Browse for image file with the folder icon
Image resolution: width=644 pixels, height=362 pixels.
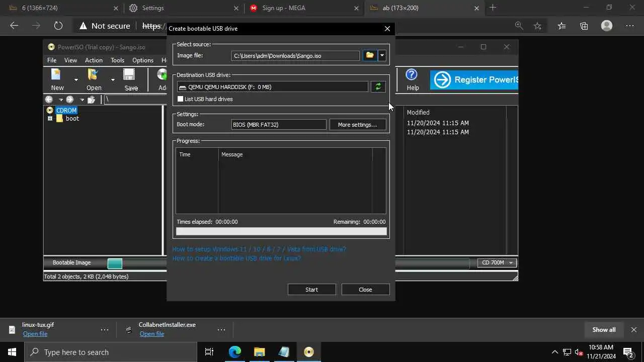pyautogui.click(x=370, y=55)
